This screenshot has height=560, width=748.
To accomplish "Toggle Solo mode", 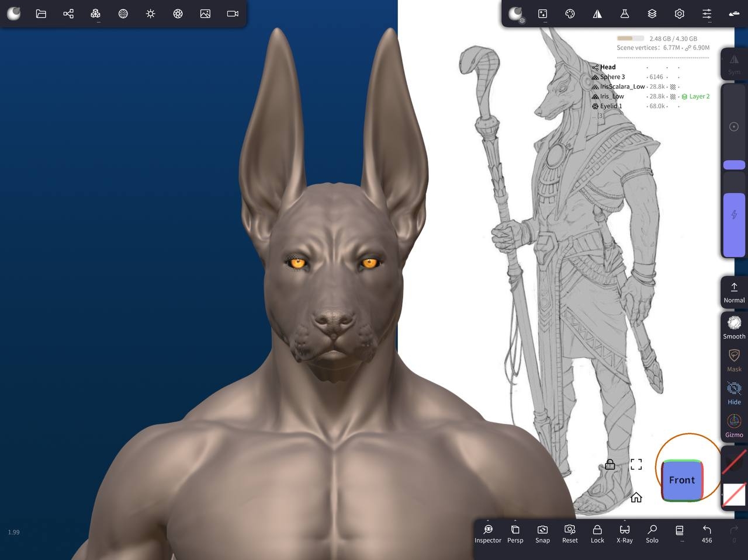I will click(x=652, y=533).
